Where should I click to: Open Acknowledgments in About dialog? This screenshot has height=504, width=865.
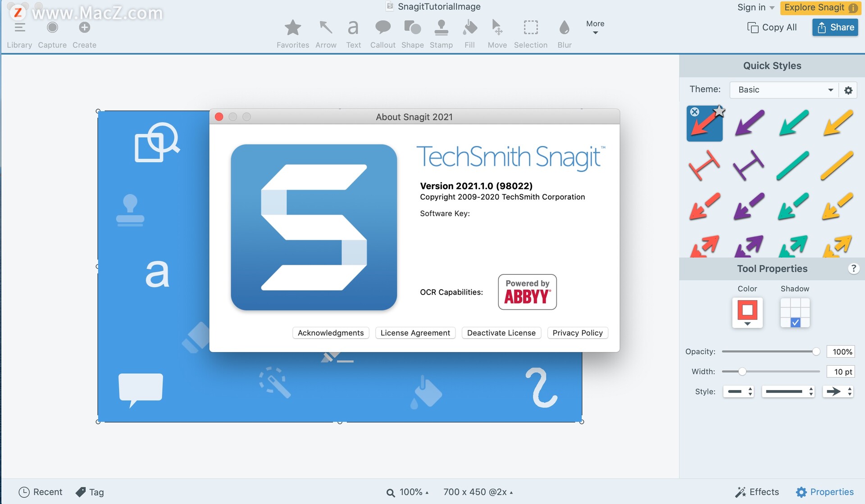[x=331, y=333]
